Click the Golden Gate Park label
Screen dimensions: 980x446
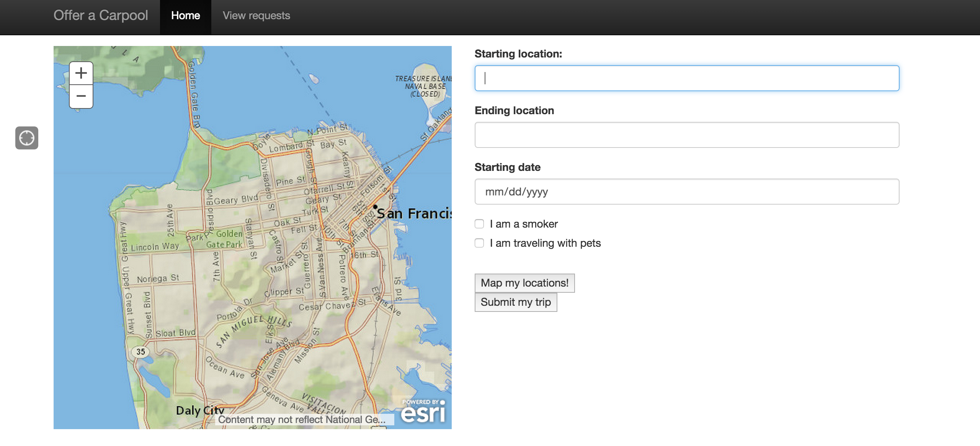click(x=227, y=239)
